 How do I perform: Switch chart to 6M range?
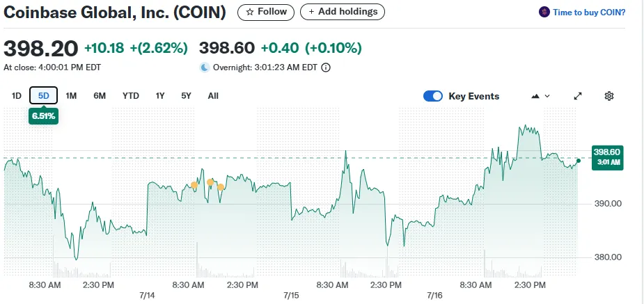tap(100, 96)
